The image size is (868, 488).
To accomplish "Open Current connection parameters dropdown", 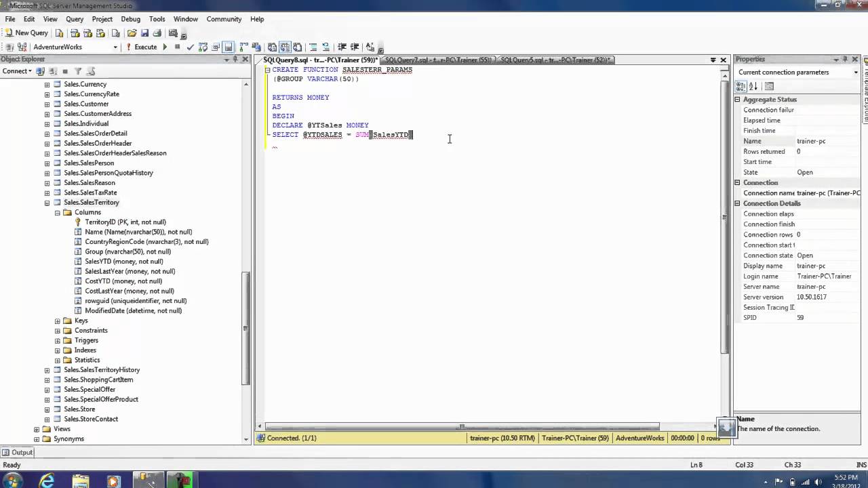I will 856,73.
